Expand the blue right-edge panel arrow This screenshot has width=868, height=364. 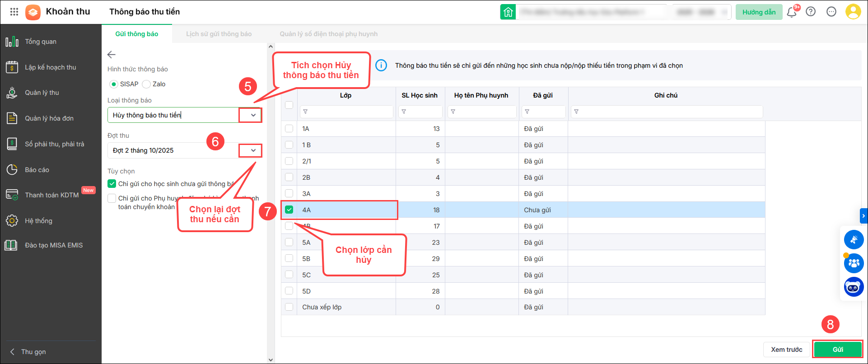[863, 216]
